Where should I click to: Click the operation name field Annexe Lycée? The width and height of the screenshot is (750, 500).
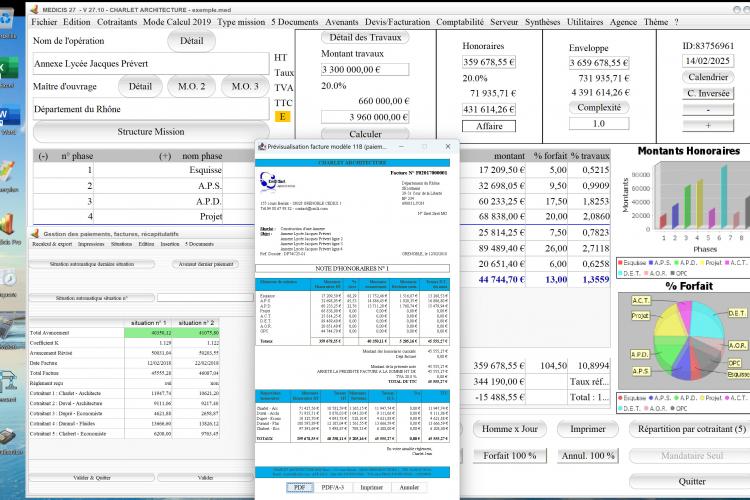[151, 64]
